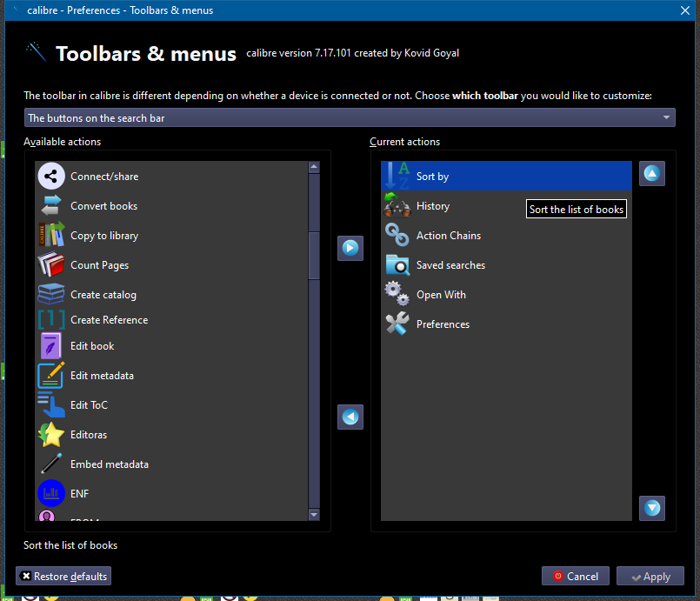
Task: Click the Connect/share icon
Action: (x=51, y=177)
